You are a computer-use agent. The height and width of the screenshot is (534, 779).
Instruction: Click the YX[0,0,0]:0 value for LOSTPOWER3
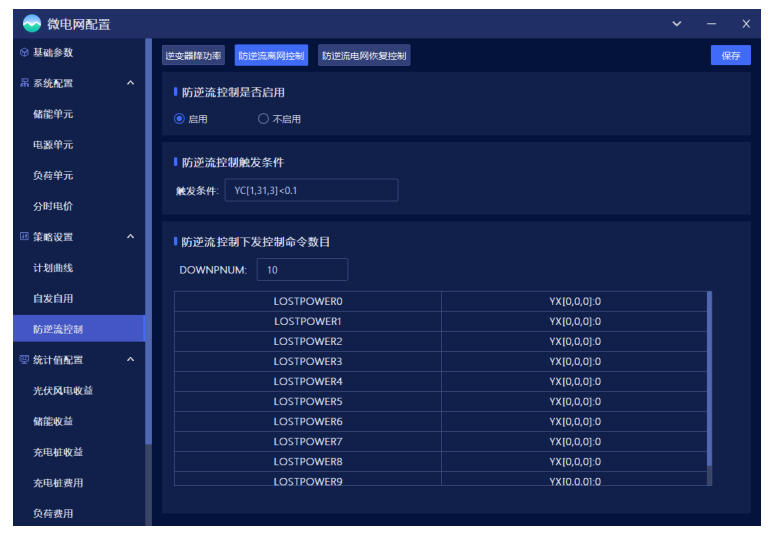(x=575, y=362)
